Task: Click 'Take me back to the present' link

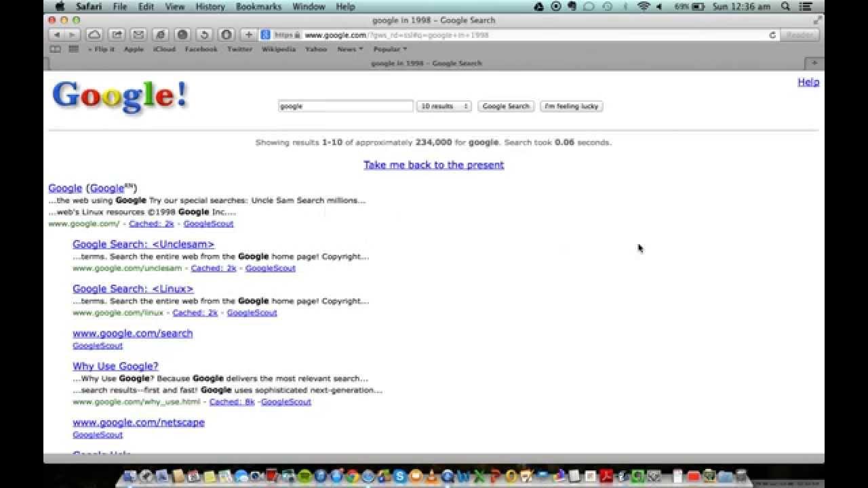Action: pyautogui.click(x=434, y=165)
